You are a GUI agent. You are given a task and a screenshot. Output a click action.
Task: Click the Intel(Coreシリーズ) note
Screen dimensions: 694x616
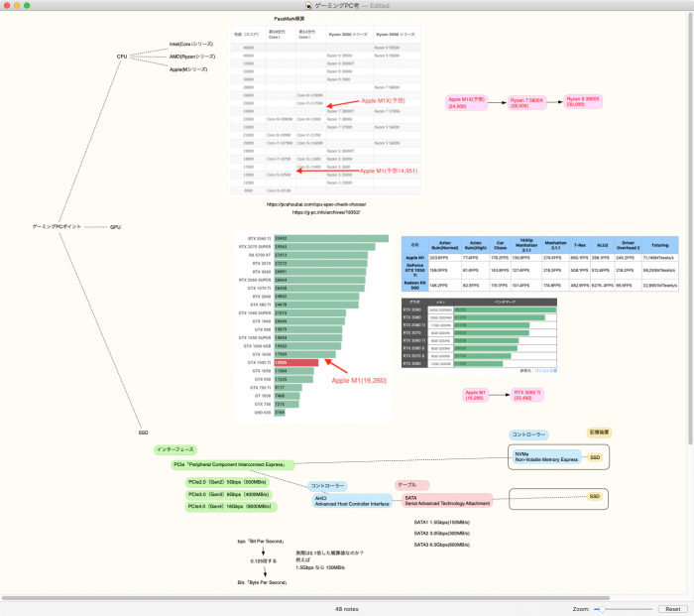[191, 44]
